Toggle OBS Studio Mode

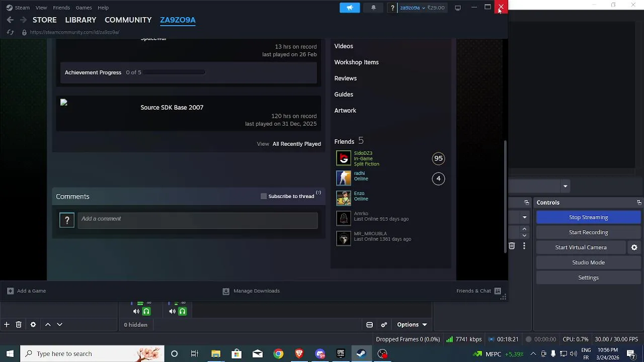click(x=588, y=262)
